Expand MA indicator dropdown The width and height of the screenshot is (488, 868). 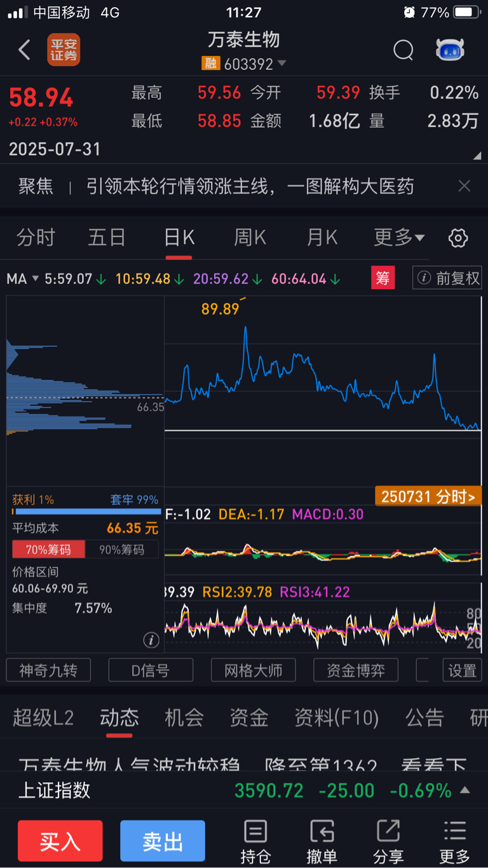[35, 278]
